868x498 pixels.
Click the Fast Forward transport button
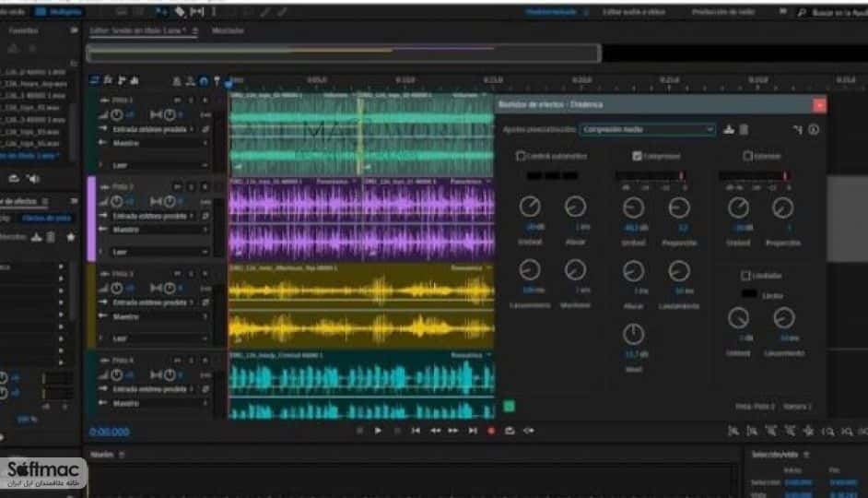click(453, 431)
